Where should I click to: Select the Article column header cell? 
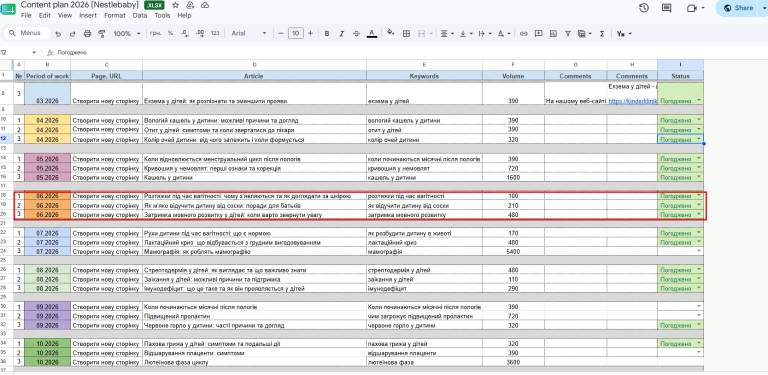(x=254, y=76)
